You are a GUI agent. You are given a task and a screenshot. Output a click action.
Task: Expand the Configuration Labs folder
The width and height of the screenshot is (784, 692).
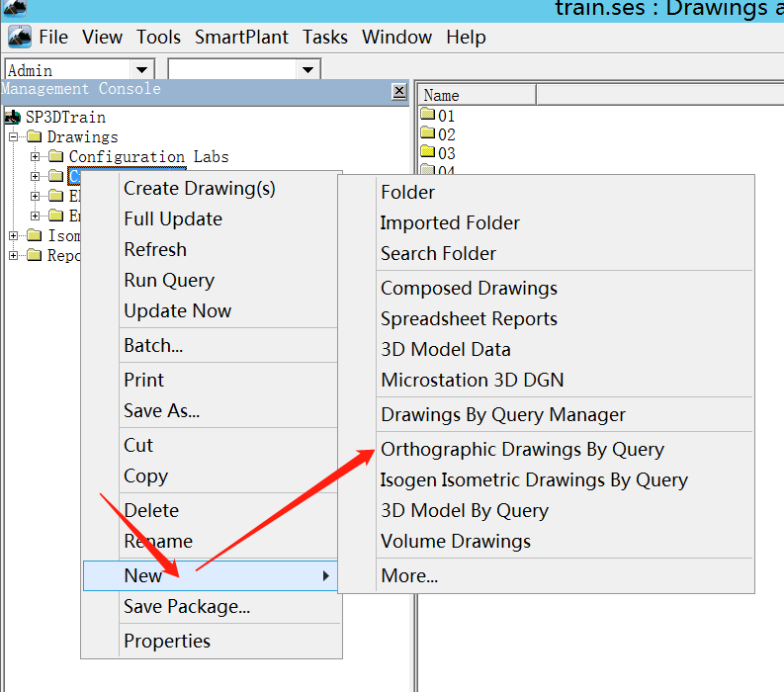pos(35,156)
